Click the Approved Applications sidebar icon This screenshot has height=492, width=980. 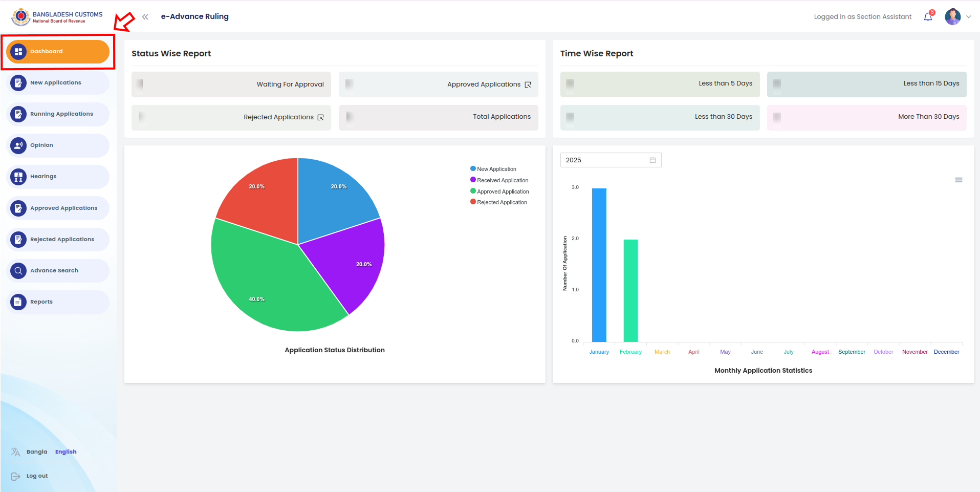click(18, 208)
